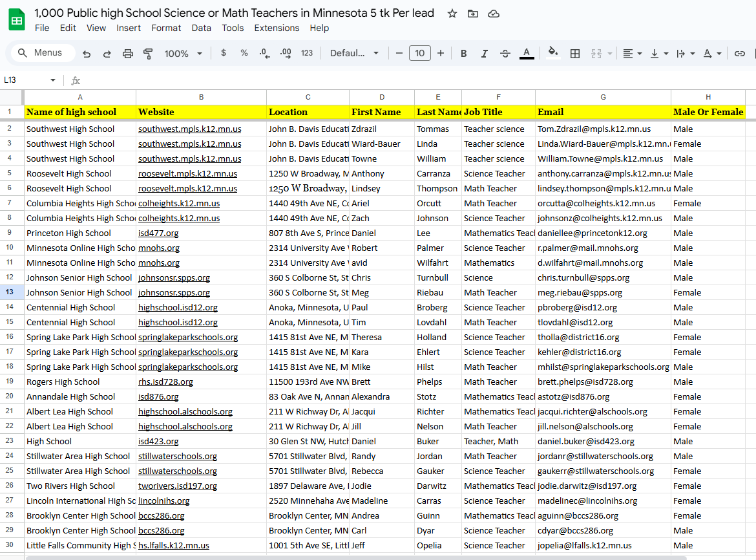The width and height of the screenshot is (756, 560).
Task: Open the tworivers.isd197.org link
Action: [178, 486]
